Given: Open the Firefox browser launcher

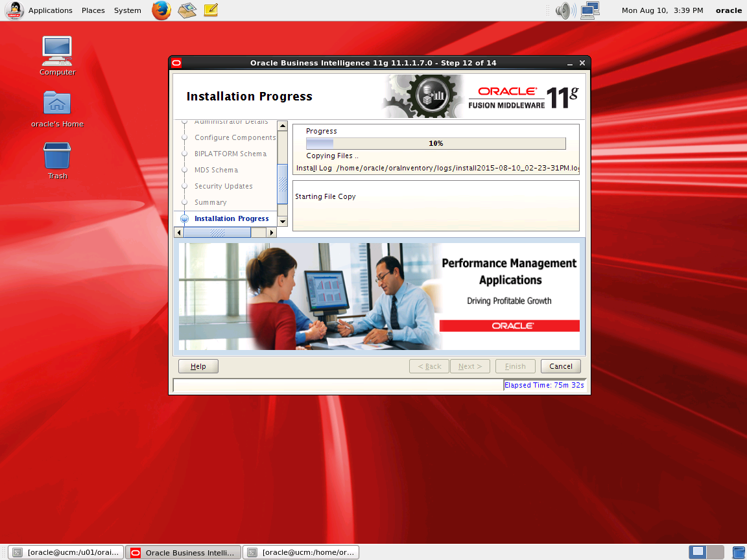Looking at the screenshot, I should point(161,10).
